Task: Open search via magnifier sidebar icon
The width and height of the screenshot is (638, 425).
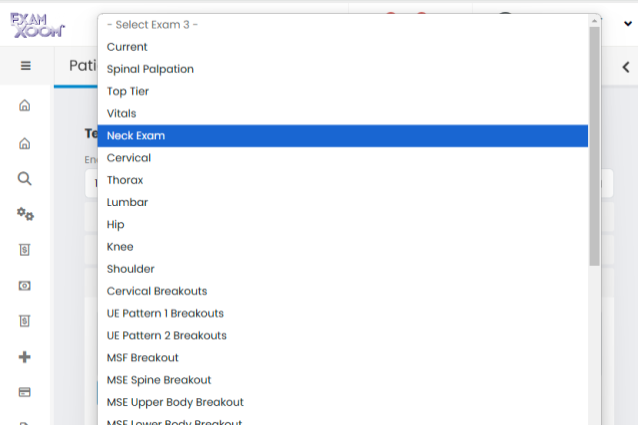Action: 25,179
